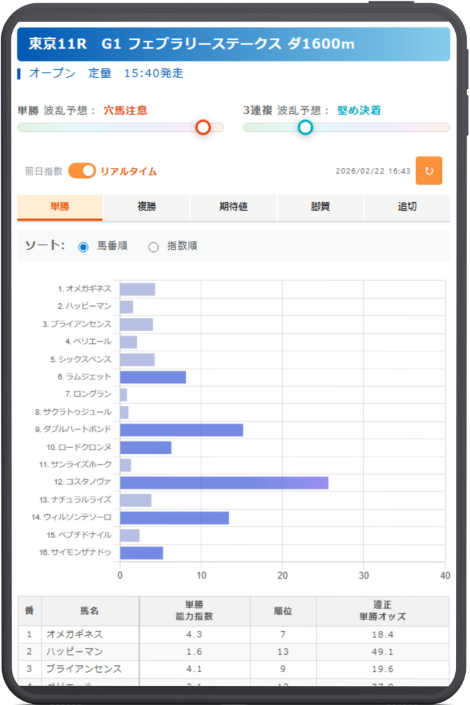Image resolution: width=470 pixels, height=705 pixels.
Task: Click the 16. サイモンザナドゥ chart bar
Action: pyautogui.click(x=142, y=553)
